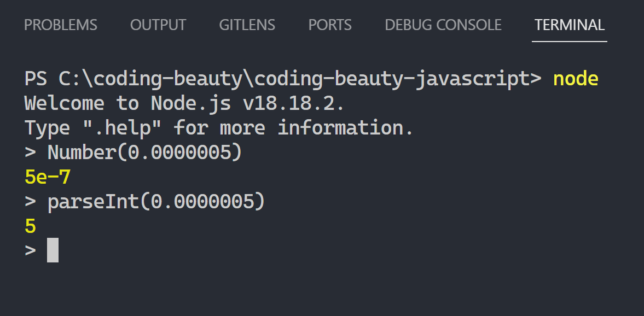Click the 5e-7 output result
The image size is (644, 316).
pyautogui.click(x=48, y=177)
